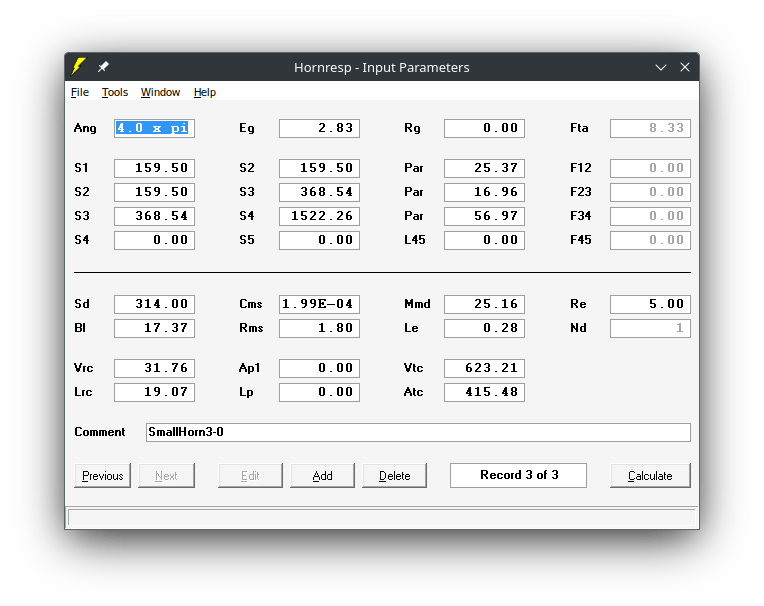The image size is (764, 606).
Task: Click the Vrc field showing 31.76
Action: (x=154, y=368)
